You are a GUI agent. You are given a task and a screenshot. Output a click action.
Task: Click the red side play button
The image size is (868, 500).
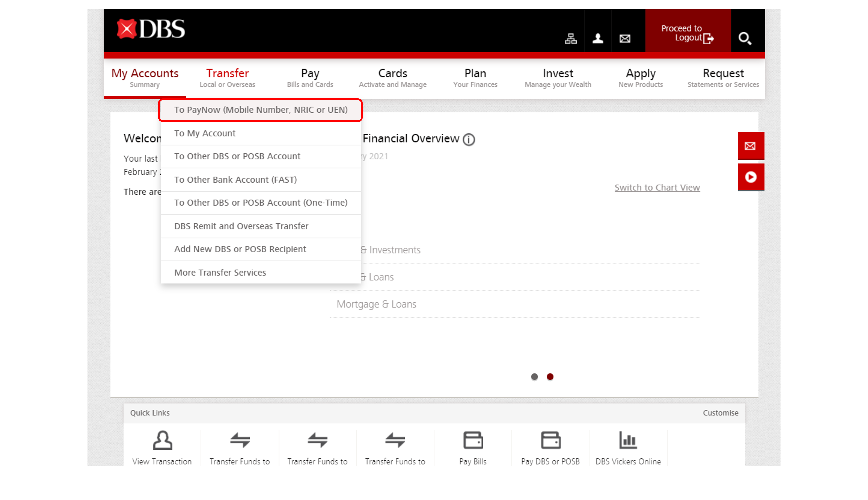751,177
